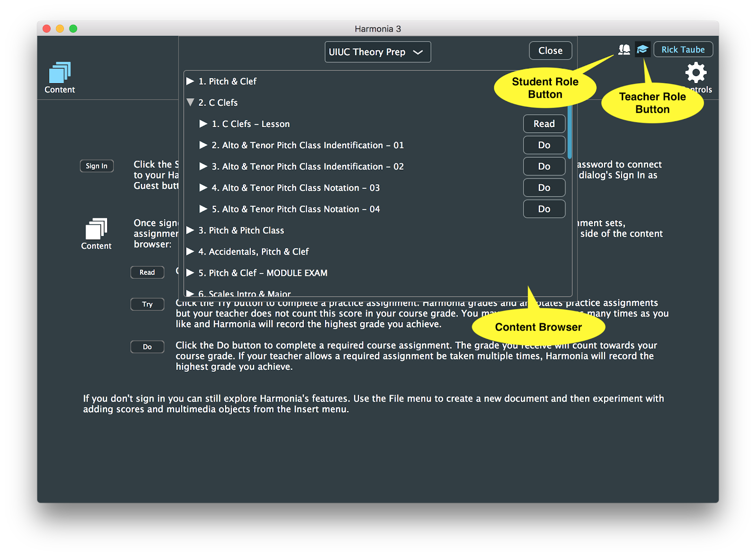Click the Rick Taube account button
The image size is (756, 556).
tap(683, 50)
